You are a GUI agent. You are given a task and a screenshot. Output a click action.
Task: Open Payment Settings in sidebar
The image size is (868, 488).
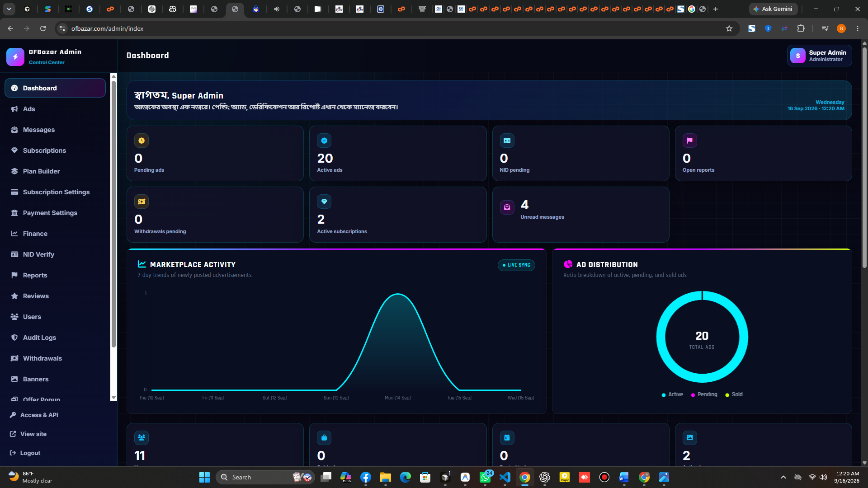pos(55,213)
